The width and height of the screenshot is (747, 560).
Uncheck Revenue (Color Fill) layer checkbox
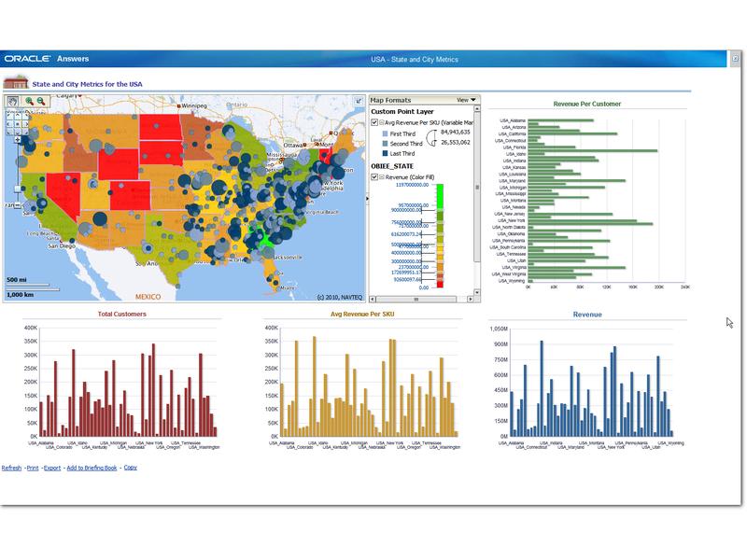pos(374,176)
